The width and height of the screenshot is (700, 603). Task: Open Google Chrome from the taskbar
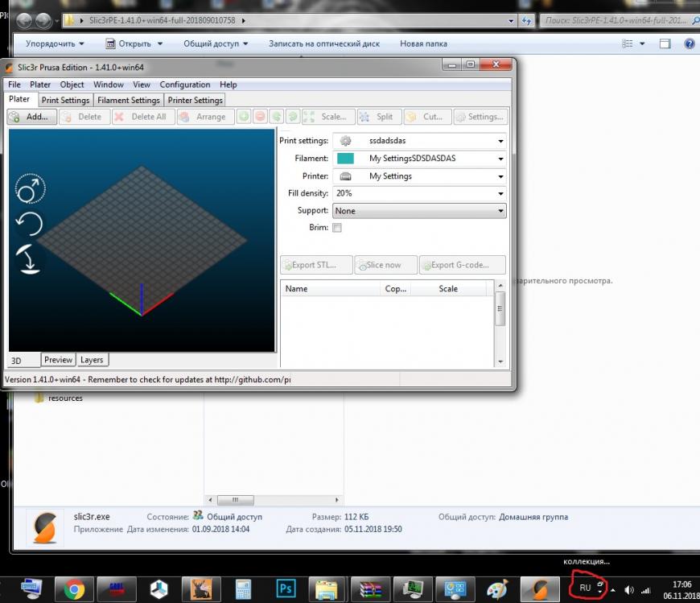click(x=74, y=589)
